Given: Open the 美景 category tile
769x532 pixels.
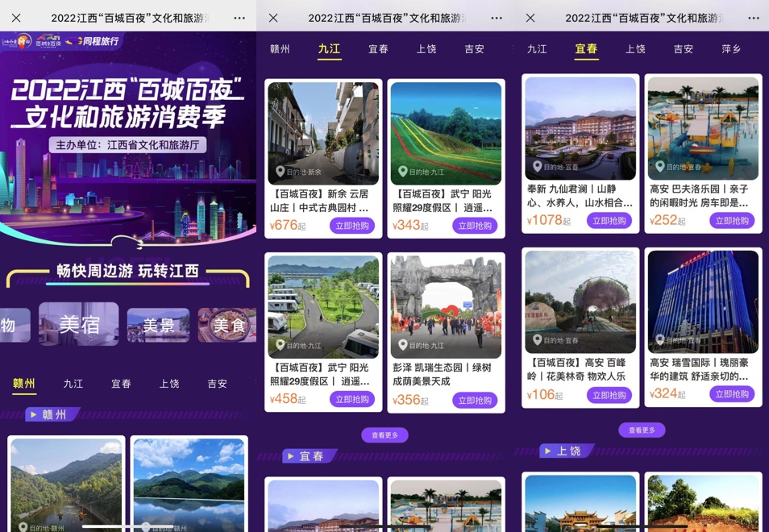Looking at the screenshot, I should tap(159, 325).
